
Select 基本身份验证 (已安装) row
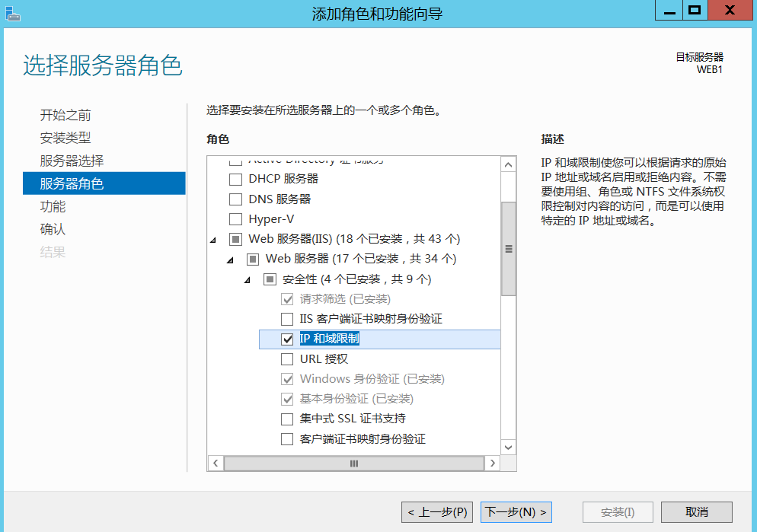click(356, 399)
